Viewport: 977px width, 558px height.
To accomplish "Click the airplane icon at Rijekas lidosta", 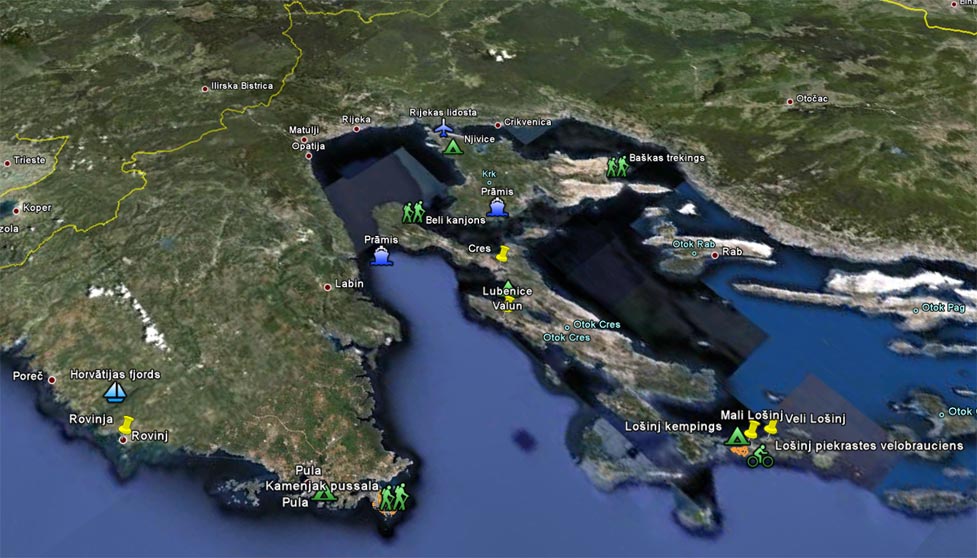I will [444, 128].
